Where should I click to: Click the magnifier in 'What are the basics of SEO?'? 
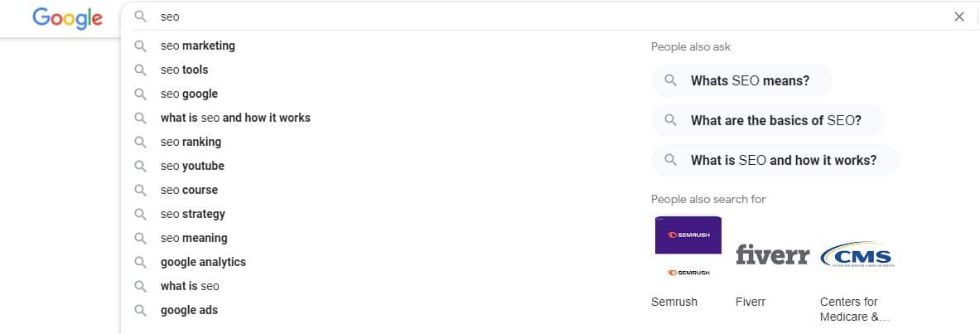[x=671, y=120]
